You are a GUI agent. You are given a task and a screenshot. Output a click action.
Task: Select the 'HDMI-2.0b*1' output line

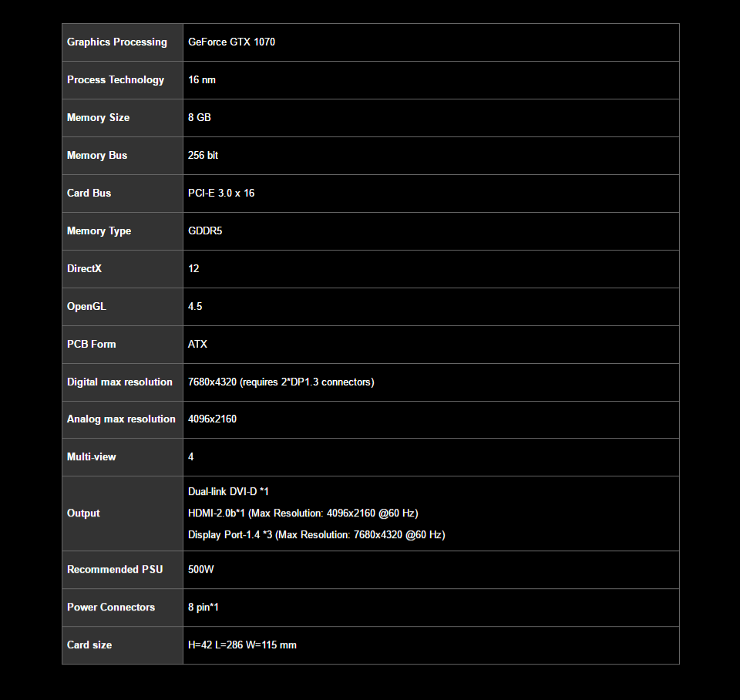click(303, 513)
